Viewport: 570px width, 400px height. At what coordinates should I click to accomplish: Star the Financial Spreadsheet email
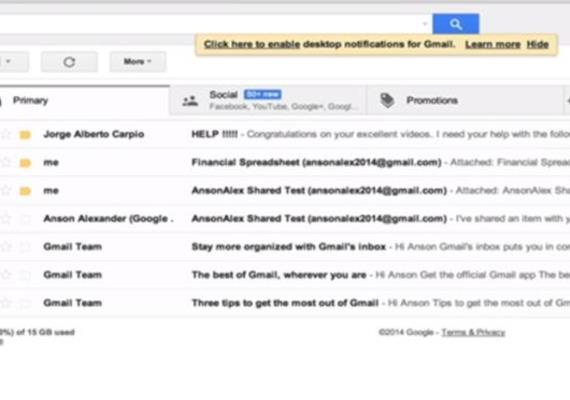[5, 162]
